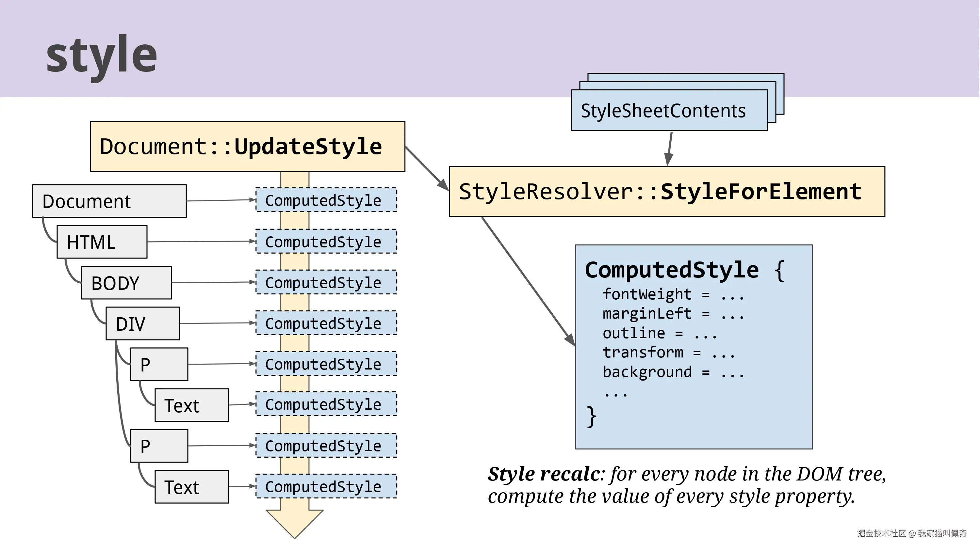Select the first P tree node
This screenshot has height=551, width=980.
coord(159,364)
